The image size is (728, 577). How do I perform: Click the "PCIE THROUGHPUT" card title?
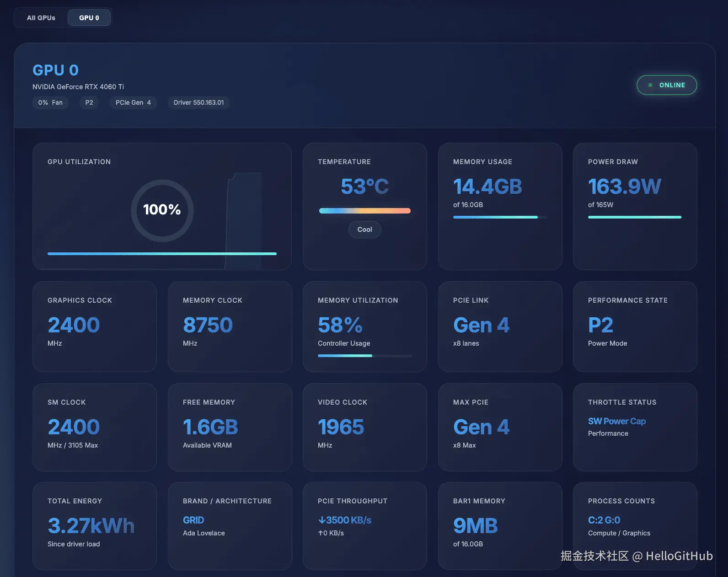coord(353,501)
